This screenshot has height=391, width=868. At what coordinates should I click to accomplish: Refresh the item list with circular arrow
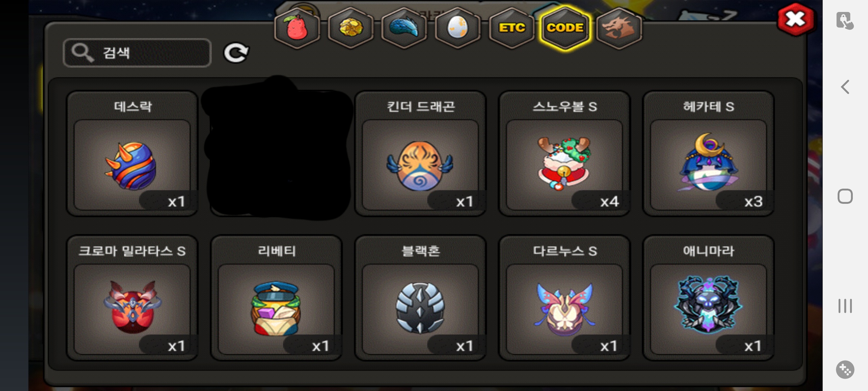tap(236, 53)
